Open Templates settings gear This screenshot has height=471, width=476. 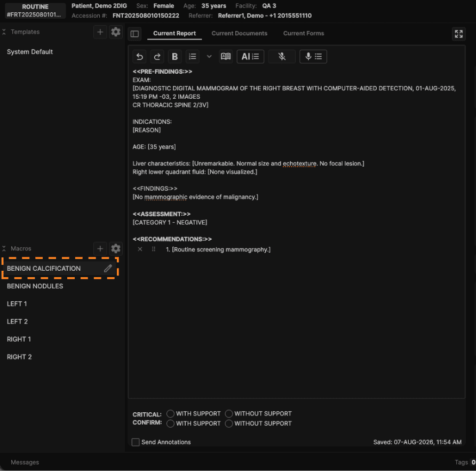(x=116, y=32)
